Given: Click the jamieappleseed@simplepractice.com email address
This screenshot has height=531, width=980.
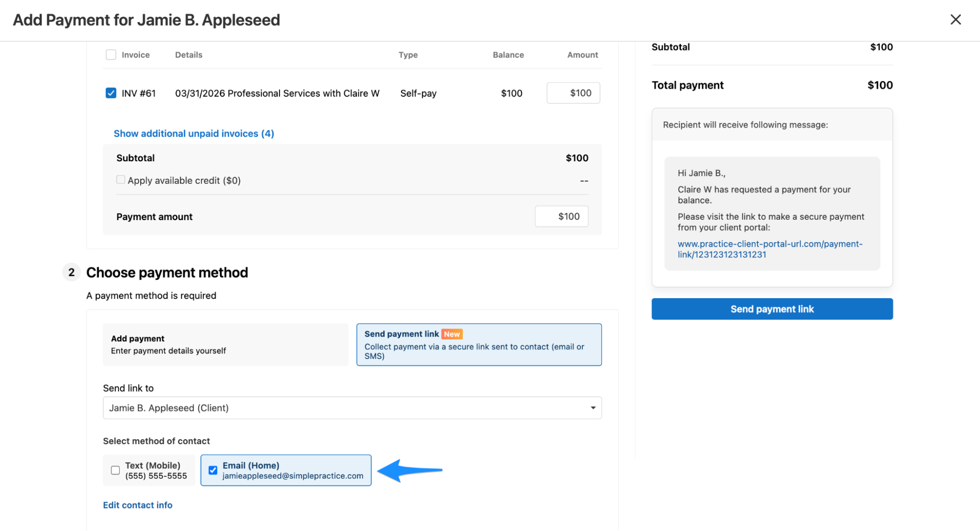Looking at the screenshot, I should tap(293, 476).
